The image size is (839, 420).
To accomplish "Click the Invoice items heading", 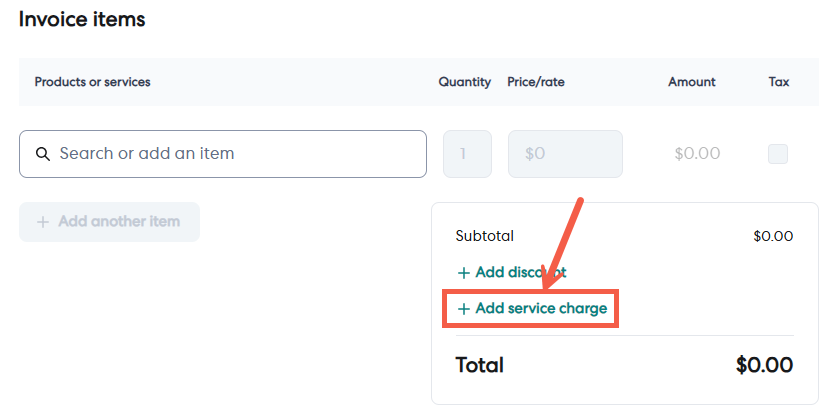I will click(82, 19).
